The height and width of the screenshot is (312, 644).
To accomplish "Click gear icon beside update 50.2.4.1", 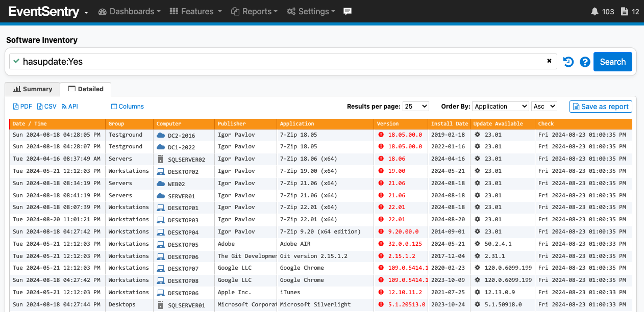I will point(477,244).
